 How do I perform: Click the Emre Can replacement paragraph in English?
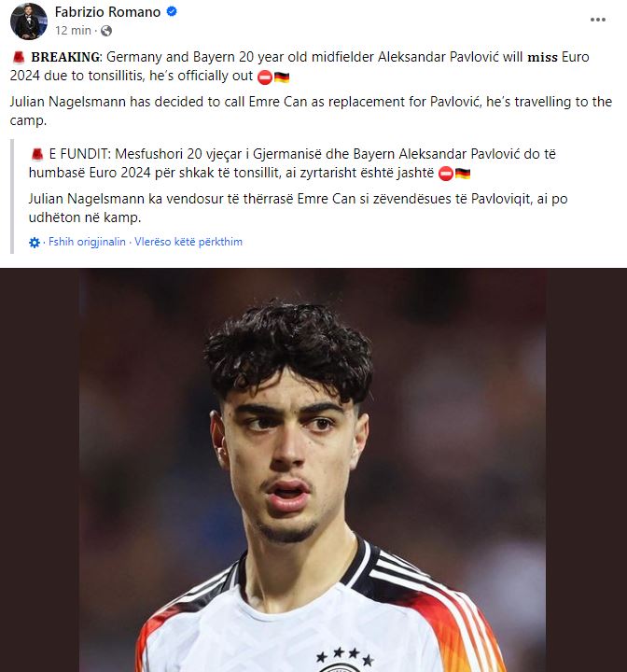[311, 111]
